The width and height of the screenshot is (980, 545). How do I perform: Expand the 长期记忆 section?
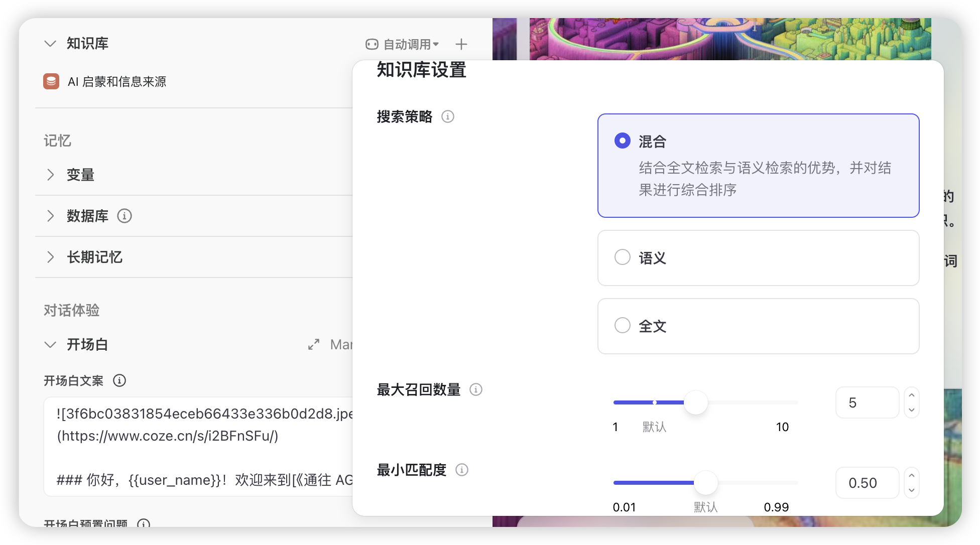pos(50,257)
